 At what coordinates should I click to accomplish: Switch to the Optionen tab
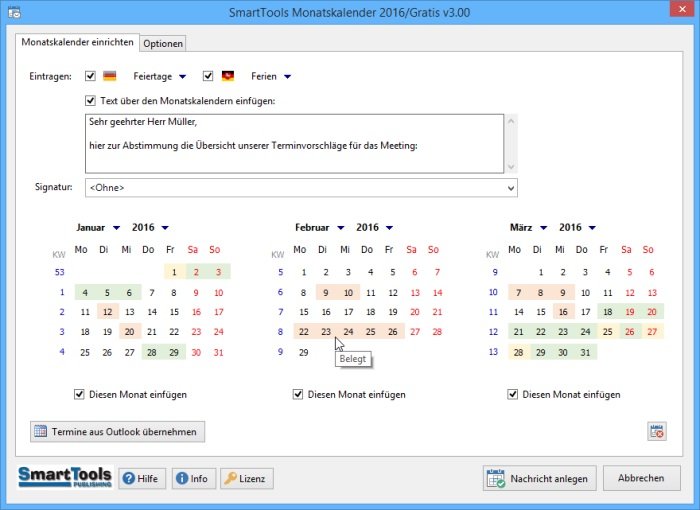pyautogui.click(x=163, y=44)
